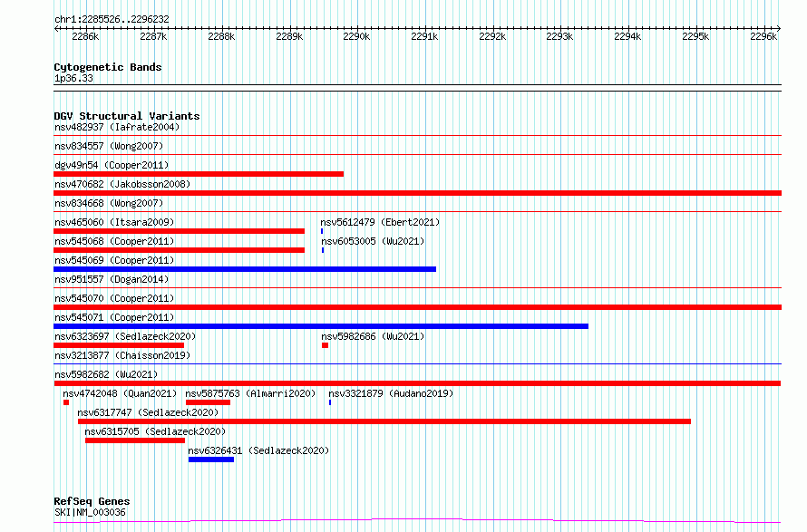Select nsv6317747 (Sedlazeck2020) variant label
The width and height of the screenshot is (807, 532).
(148, 412)
